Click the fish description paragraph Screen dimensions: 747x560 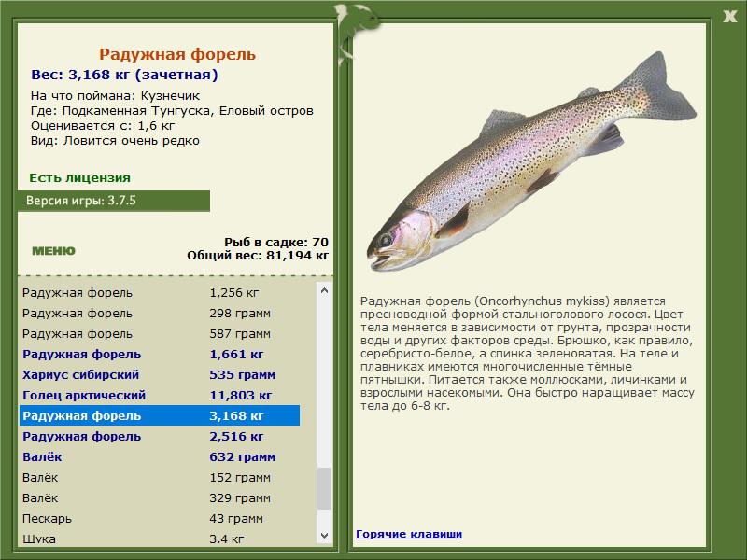coord(527,354)
